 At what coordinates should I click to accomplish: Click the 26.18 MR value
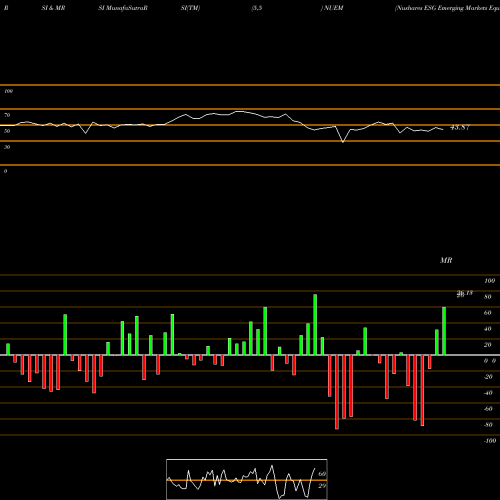click(465, 293)
